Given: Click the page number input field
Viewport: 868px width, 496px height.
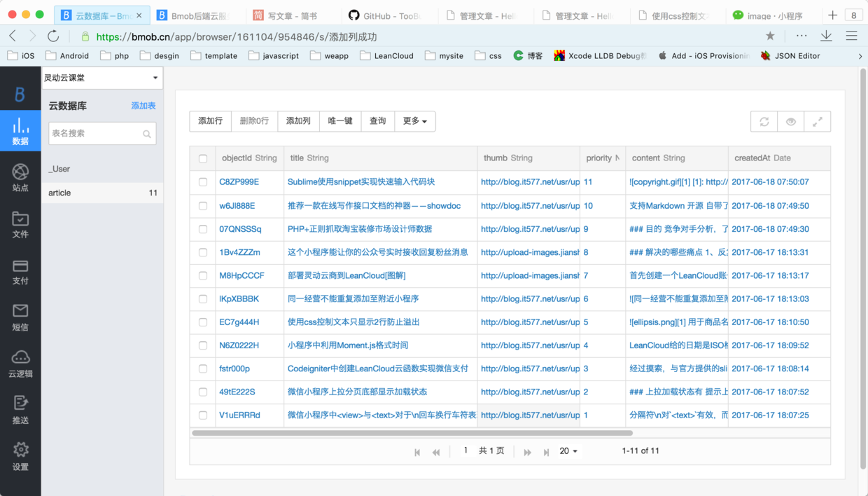Looking at the screenshot, I should pos(465,451).
